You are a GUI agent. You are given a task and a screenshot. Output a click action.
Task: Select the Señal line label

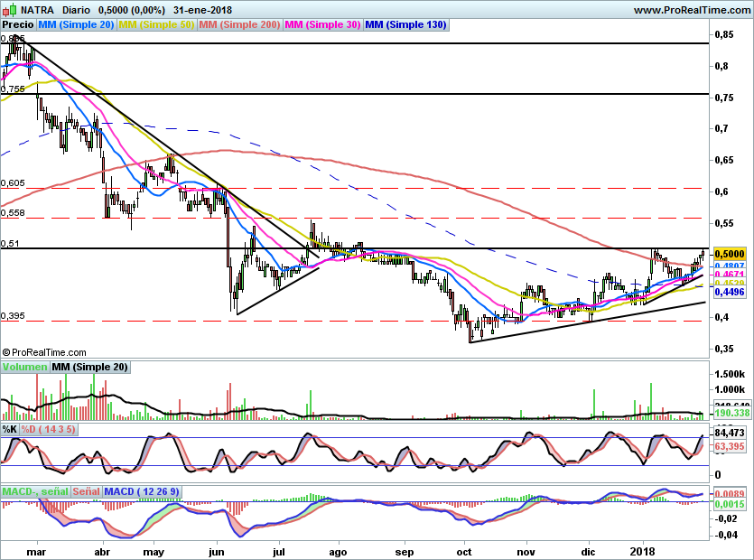coord(87,491)
